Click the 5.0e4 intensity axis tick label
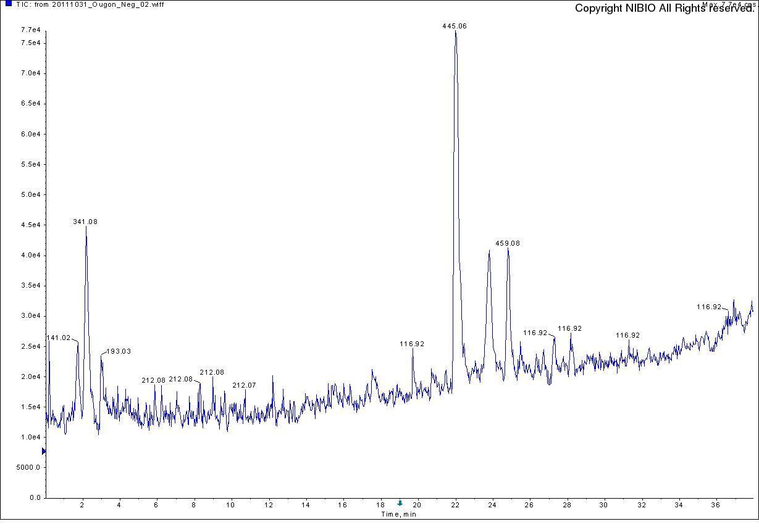759x532 pixels. [30, 194]
